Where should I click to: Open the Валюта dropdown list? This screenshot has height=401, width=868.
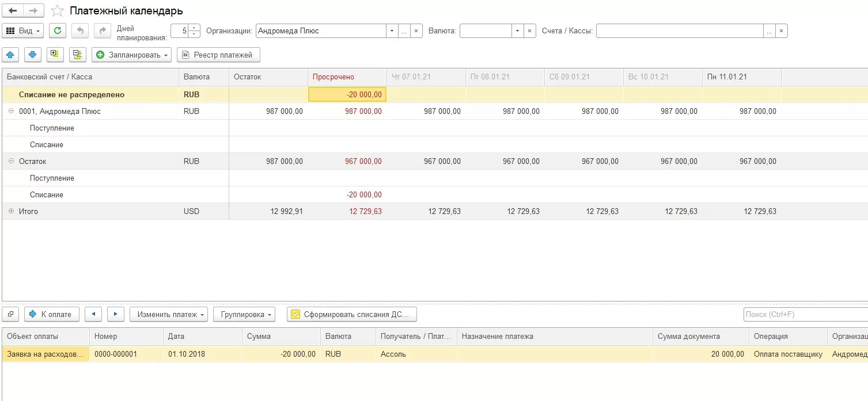517,31
